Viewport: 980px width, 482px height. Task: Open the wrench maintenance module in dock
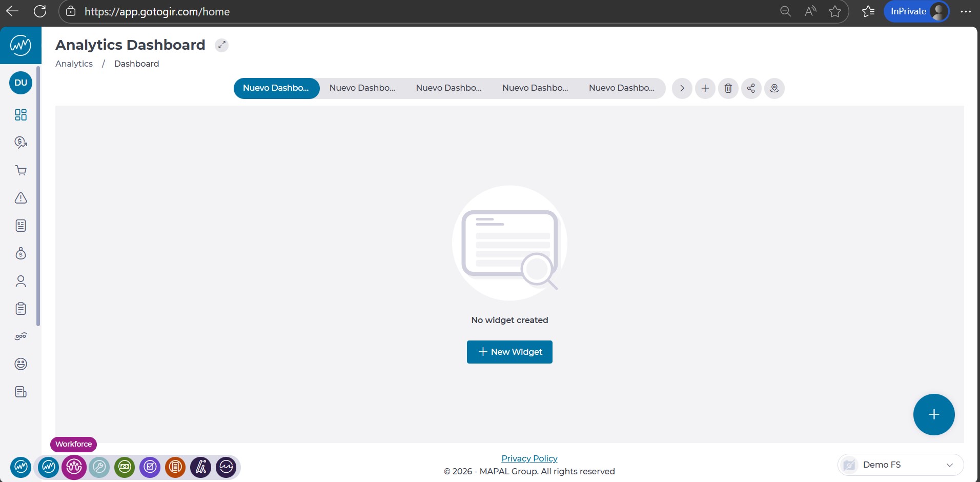(99, 467)
